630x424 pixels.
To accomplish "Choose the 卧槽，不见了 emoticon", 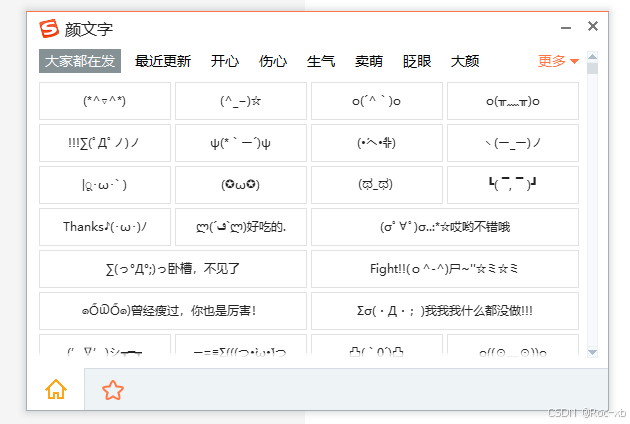I will 173,269.
